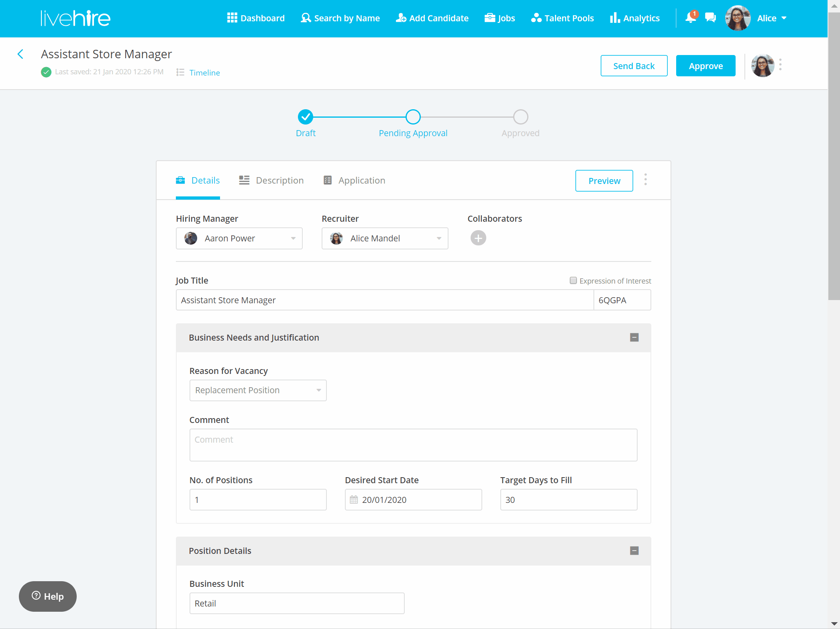840x629 pixels.
Task: Click the LiveHire logo
Action: [x=75, y=18]
